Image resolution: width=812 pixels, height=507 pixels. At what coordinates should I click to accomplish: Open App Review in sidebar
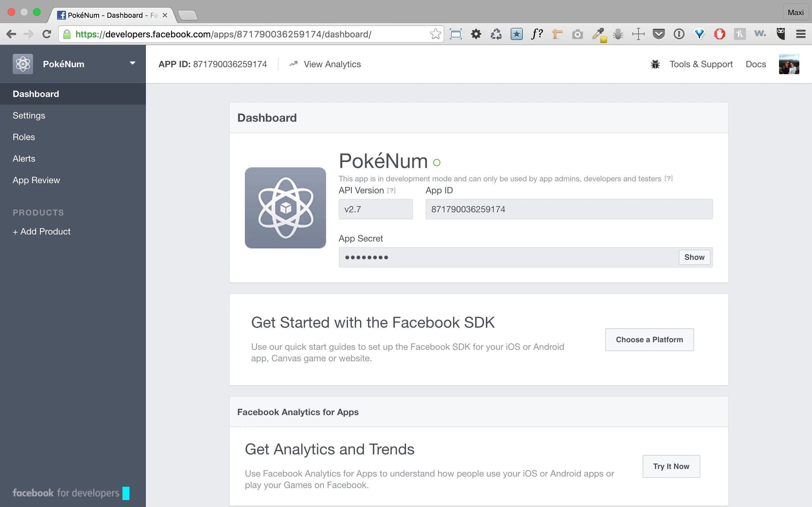(x=36, y=180)
